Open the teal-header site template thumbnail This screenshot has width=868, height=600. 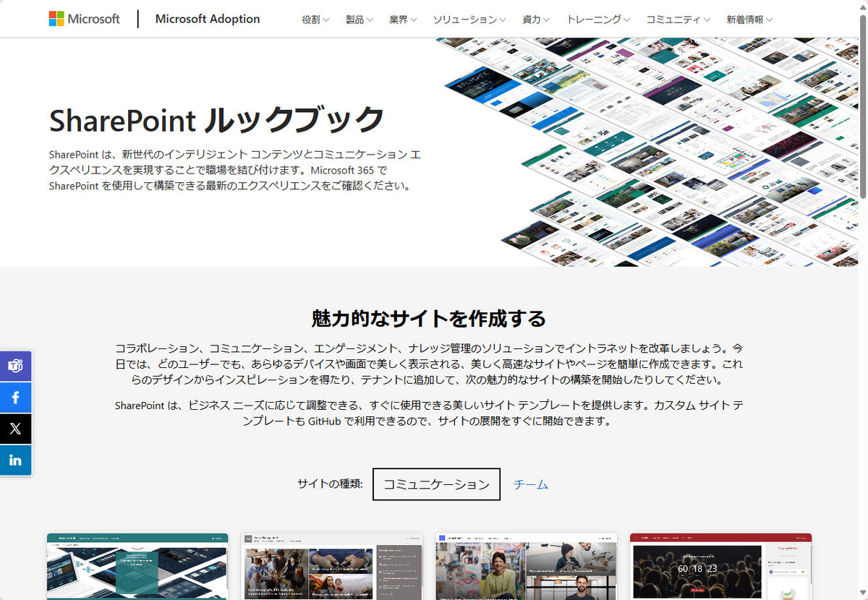coord(137,567)
